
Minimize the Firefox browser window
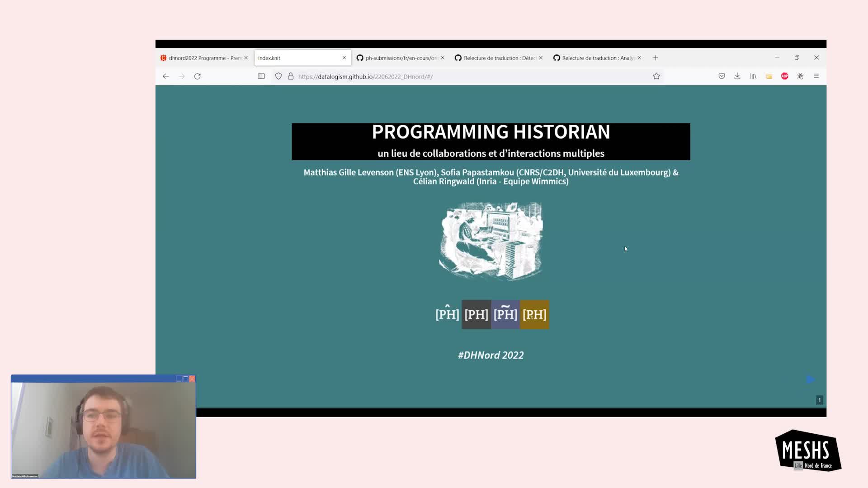point(777,57)
